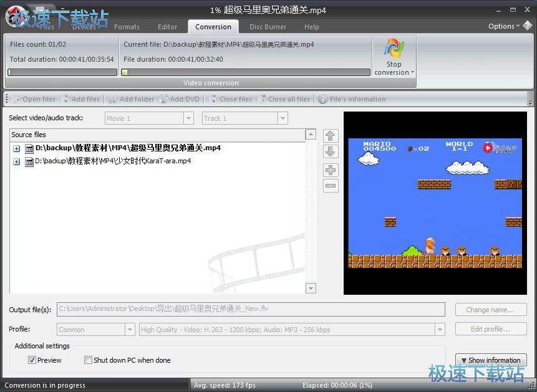Click the 'Avg. speed: 173 fps' status text
Viewport: 537px width, 392px height.
225,385
